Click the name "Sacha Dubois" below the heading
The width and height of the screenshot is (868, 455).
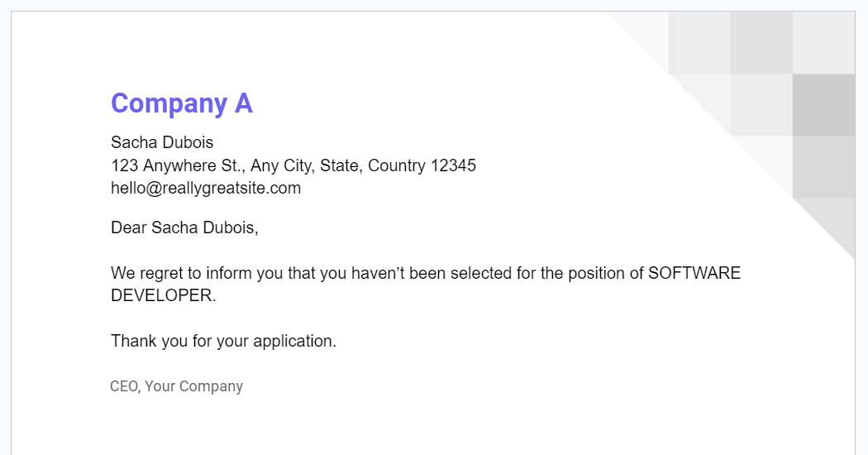click(x=162, y=143)
